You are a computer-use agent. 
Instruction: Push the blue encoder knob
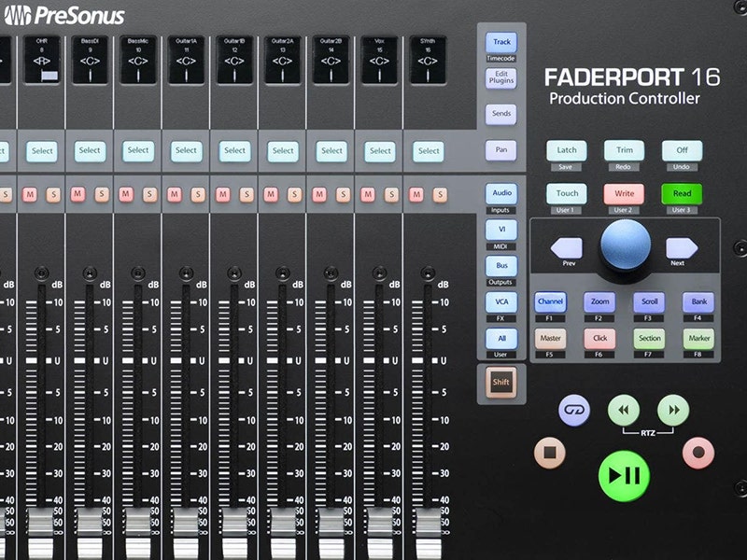[625, 244]
